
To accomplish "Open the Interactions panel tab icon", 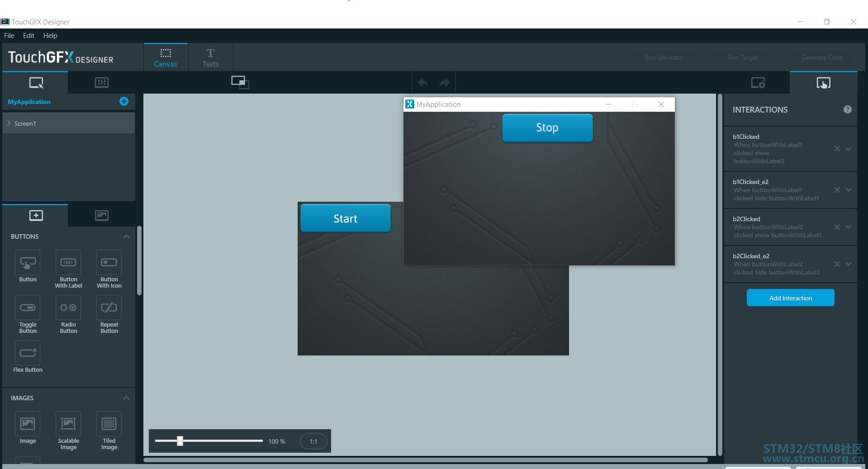I will coord(824,83).
